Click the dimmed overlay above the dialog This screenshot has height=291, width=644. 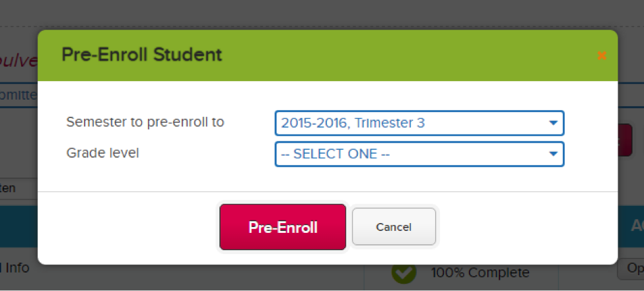tap(322, 15)
